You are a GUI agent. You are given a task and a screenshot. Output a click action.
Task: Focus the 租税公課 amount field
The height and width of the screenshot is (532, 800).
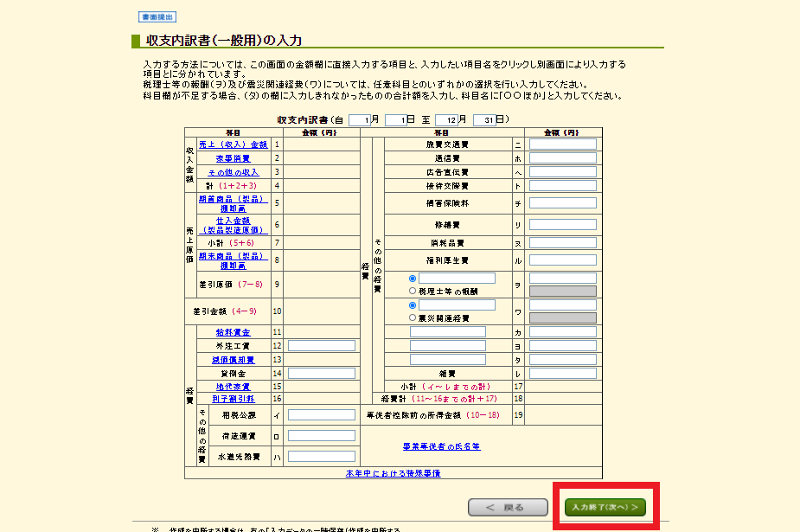pyautogui.click(x=322, y=414)
